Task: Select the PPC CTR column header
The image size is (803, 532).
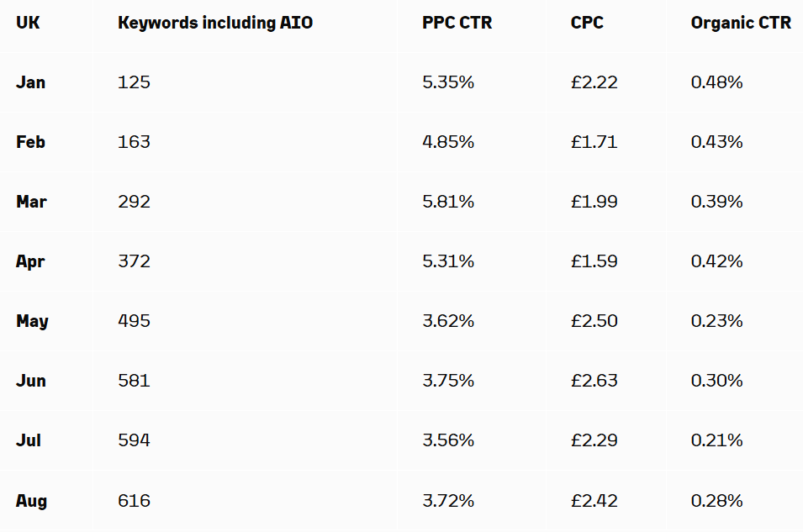Action: pos(457,24)
